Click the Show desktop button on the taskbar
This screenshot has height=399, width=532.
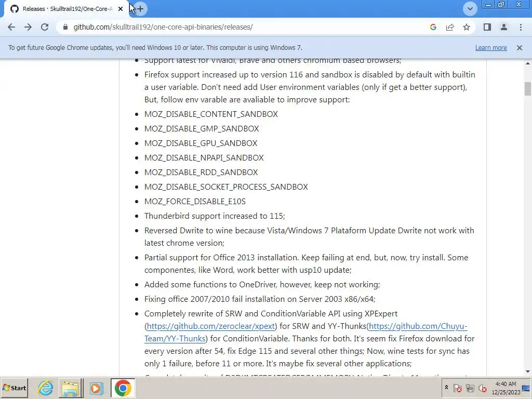(x=527, y=388)
